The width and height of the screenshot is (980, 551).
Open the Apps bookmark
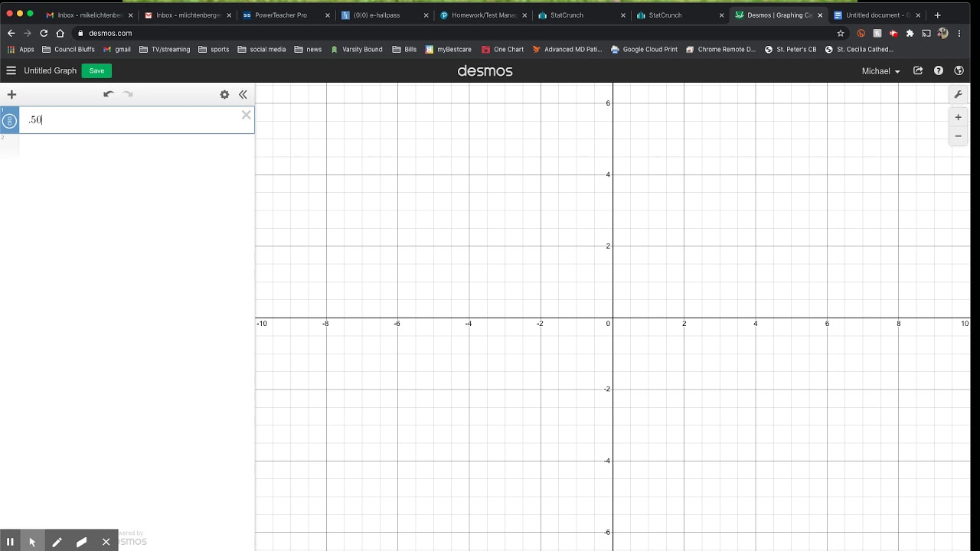coord(21,50)
